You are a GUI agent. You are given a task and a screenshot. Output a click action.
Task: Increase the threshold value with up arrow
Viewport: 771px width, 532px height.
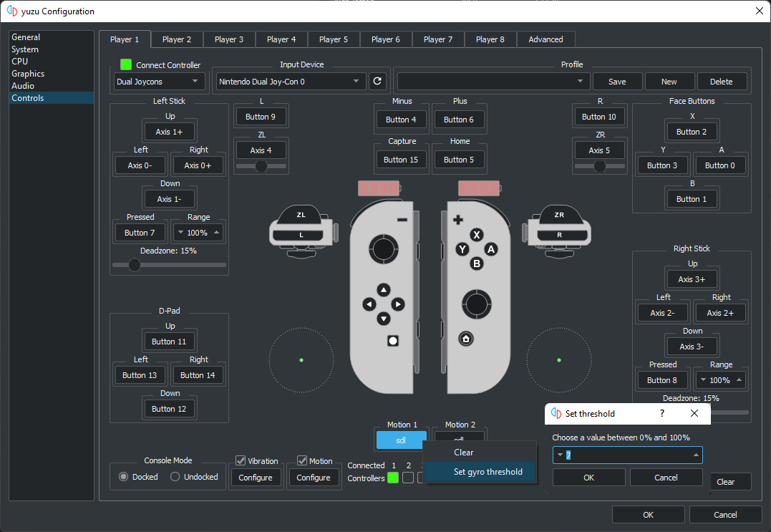(x=696, y=455)
